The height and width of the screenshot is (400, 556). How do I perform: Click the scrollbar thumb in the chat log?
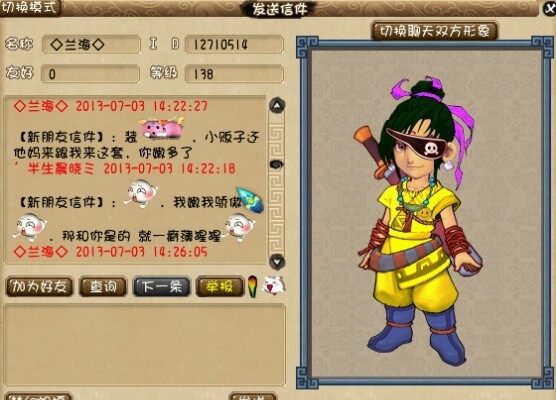[x=276, y=164]
